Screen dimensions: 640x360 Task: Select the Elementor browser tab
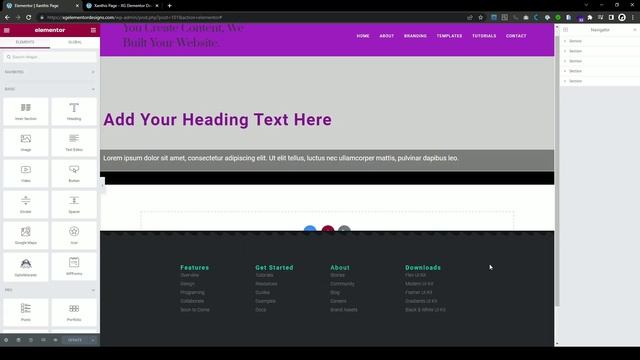[x=42, y=6]
